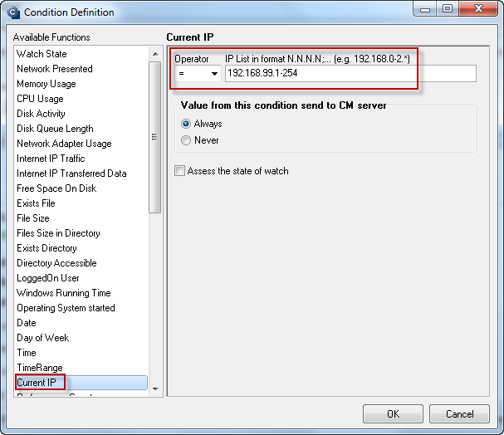Viewport: 504px width, 435px height.
Task: Click the functions list scroll up arrow
Action: [x=155, y=54]
